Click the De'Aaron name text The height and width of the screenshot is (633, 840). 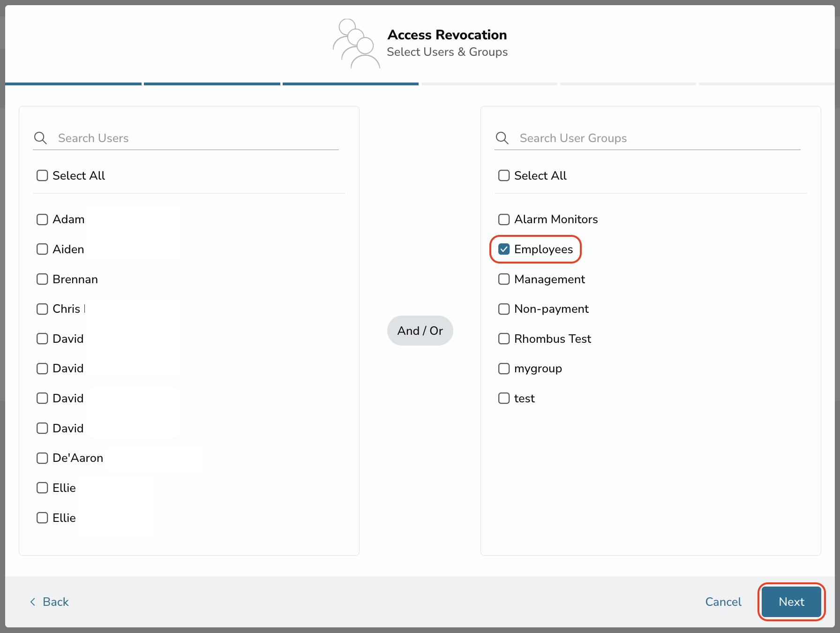coord(78,458)
